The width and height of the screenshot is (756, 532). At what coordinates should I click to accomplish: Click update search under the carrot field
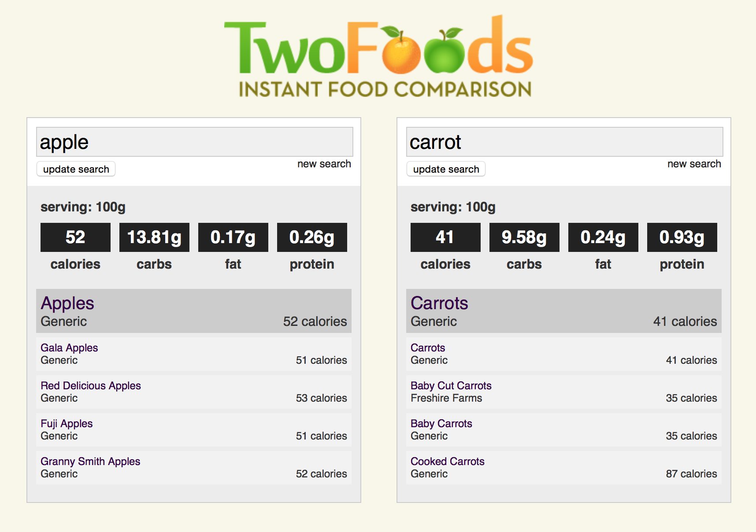click(445, 169)
